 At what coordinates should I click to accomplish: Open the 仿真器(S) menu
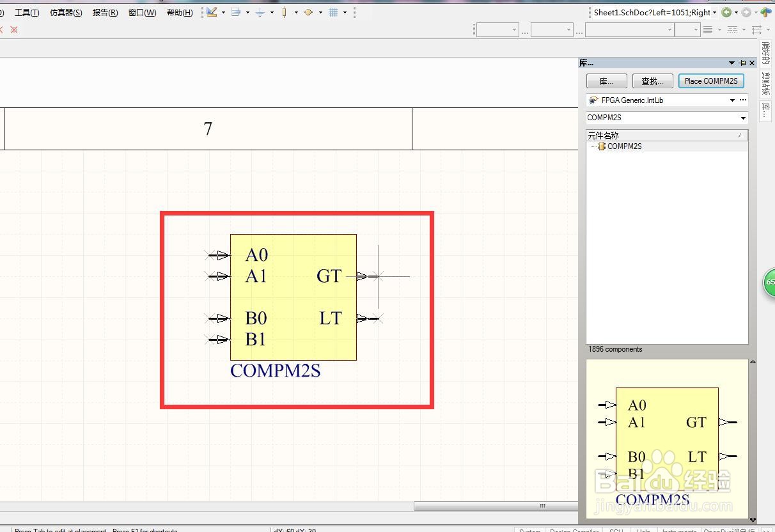click(65, 12)
